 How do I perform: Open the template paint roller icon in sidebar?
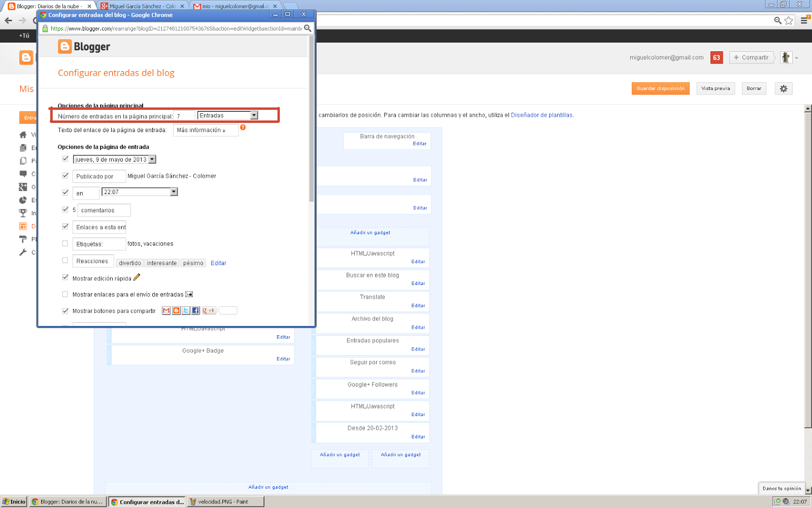coord(23,239)
